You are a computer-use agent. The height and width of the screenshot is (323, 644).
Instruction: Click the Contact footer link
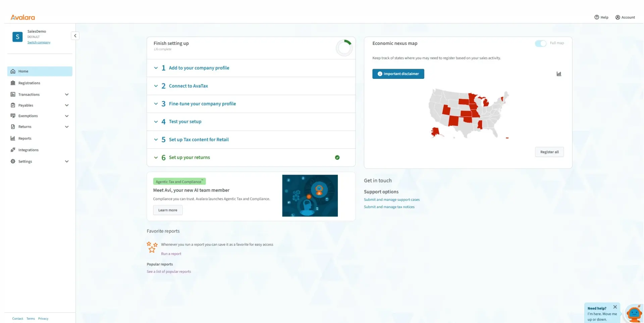pos(17,319)
